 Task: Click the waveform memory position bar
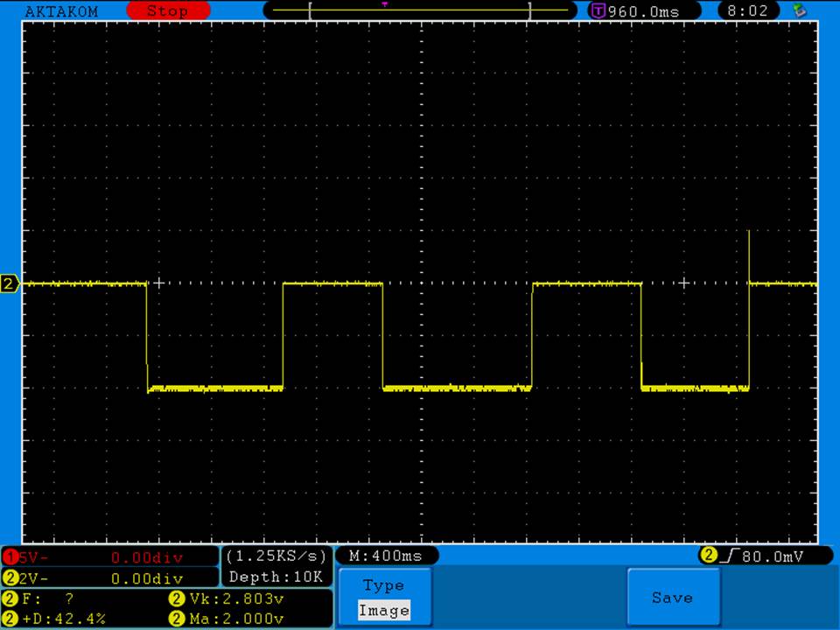pos(420,11)
